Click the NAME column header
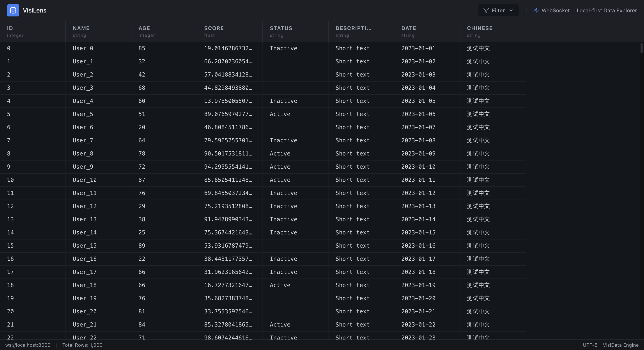Viewport: 644px width, 350px height. (x=81, y=28)
